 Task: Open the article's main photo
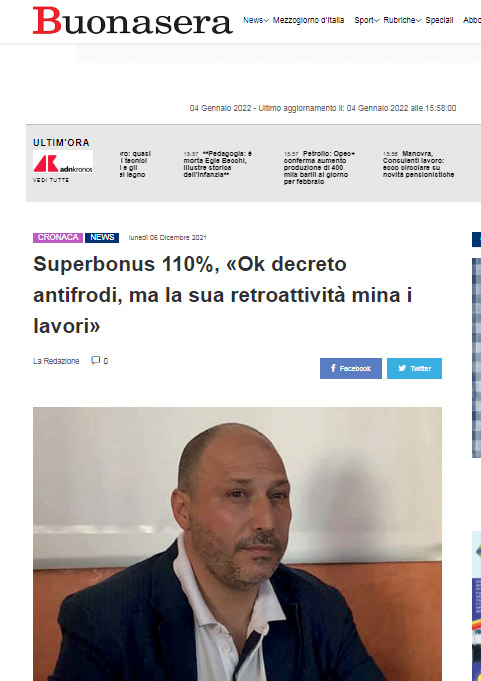coord(237,544)
